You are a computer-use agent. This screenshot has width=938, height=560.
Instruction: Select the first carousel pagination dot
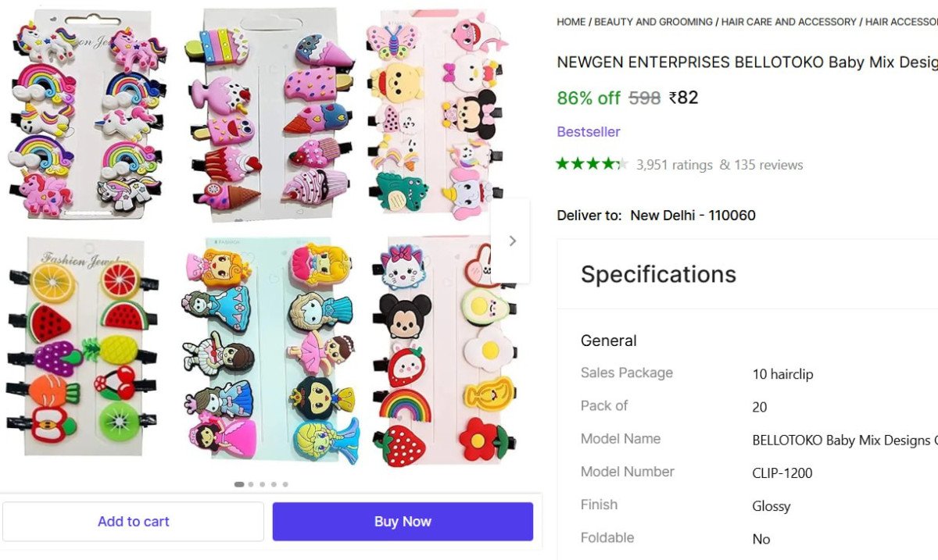239,484
